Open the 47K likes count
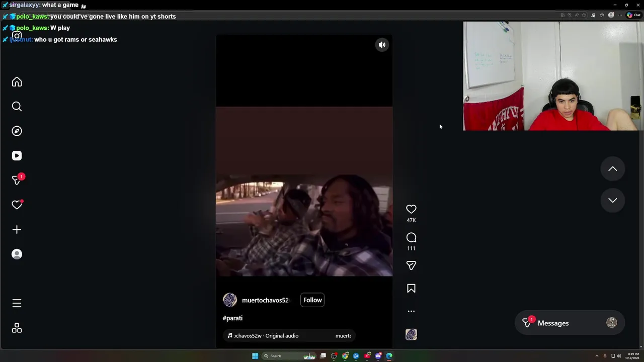Image resolution: width=644 pixels, height=362 pixels. (411, 220)
